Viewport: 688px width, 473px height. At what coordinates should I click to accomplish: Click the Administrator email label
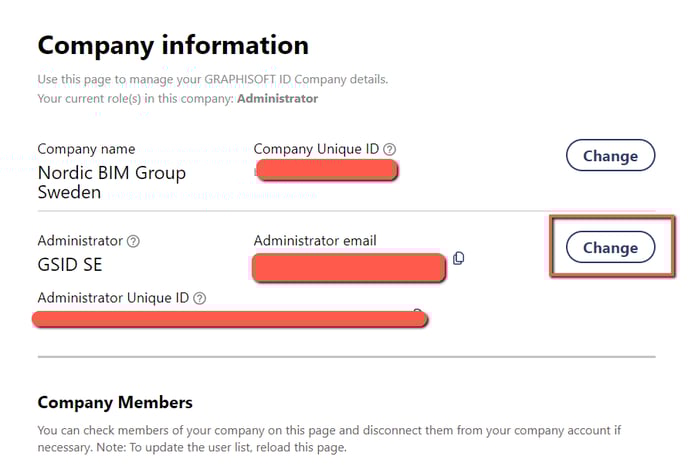coord(315,240)
